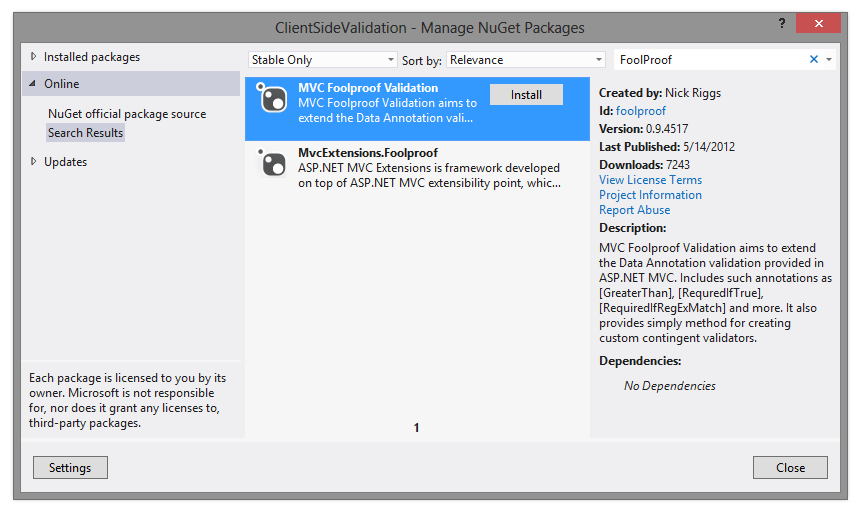
Task: Select Search Results in the left pane
Action: tap(85, 133)
